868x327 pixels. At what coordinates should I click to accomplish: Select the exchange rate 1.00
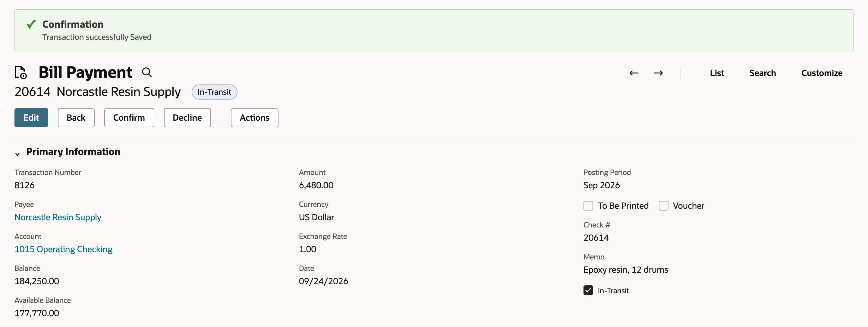307,249
